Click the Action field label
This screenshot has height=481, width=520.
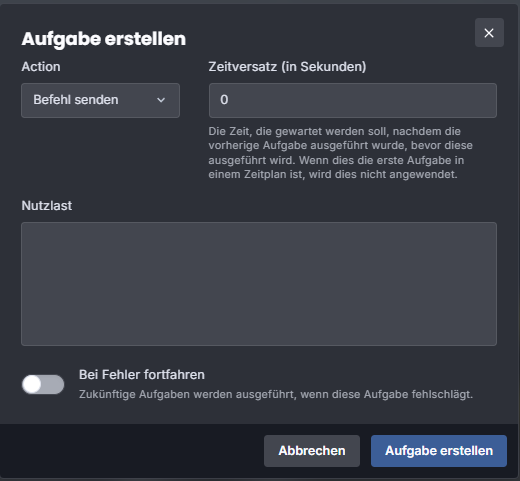[41, 67]
